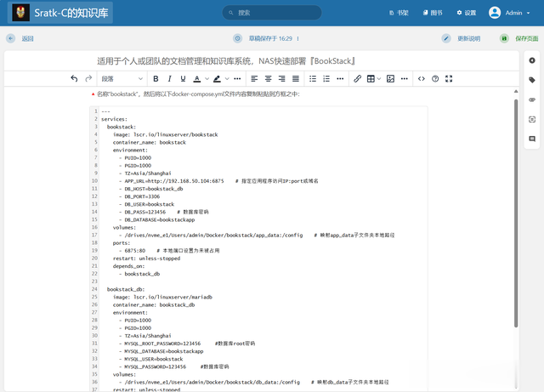The width and height of the screenshot is (544, 392).
Task: Click the draft saved clock icon
Action: coord(238,38)
